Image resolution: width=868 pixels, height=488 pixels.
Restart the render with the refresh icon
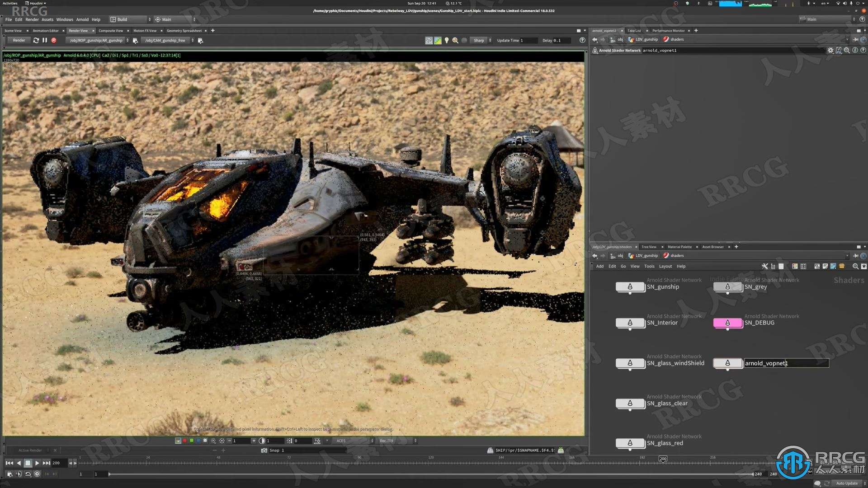click(x=36, y=40)
